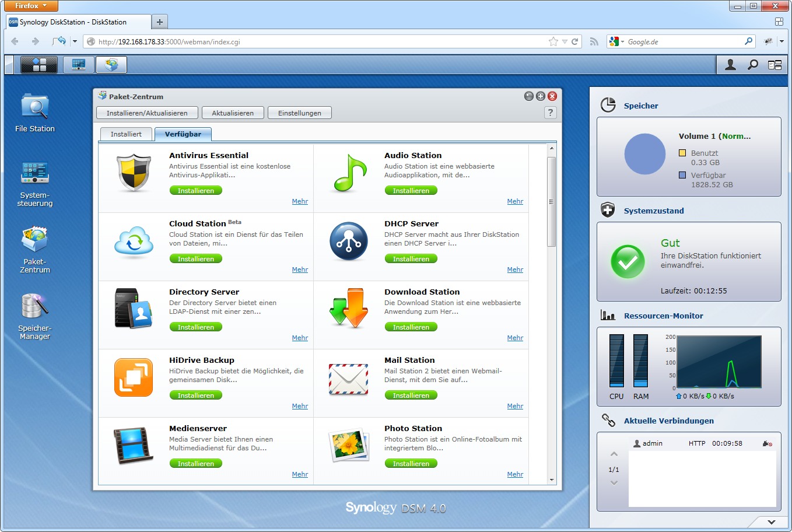Open the File Station desktop icon
792x532 pixels.
click(35, 113)
